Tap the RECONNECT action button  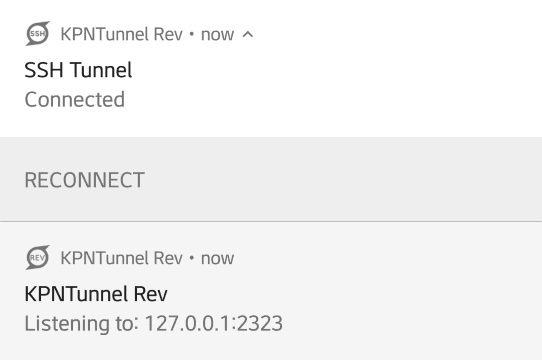[x=84, y=180]
